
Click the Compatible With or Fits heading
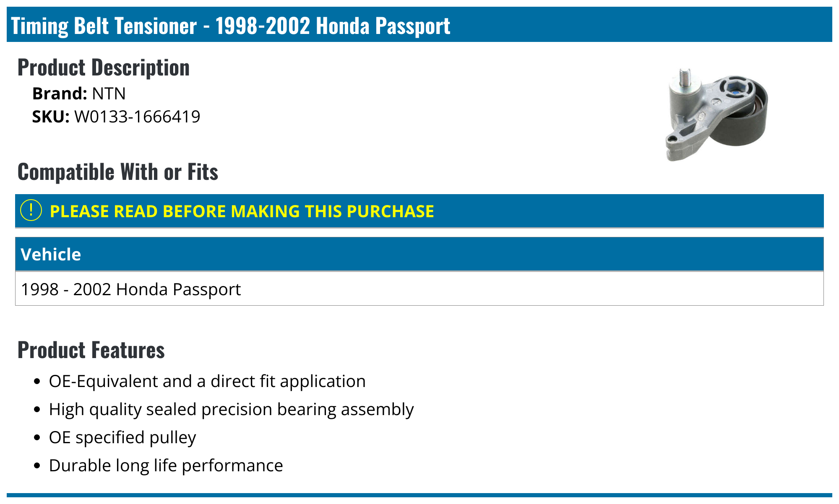[x=118, y=172]
